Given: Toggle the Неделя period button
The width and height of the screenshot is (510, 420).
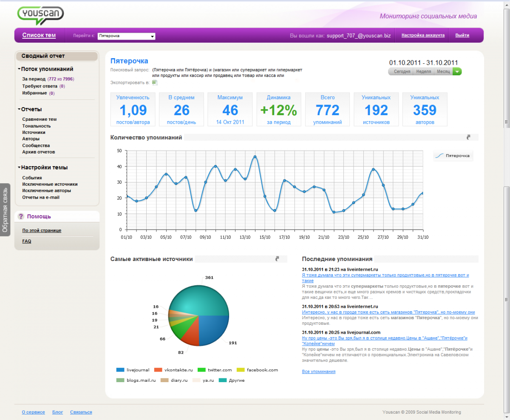Looking at the screenshot, I should [x=423, y=72].
